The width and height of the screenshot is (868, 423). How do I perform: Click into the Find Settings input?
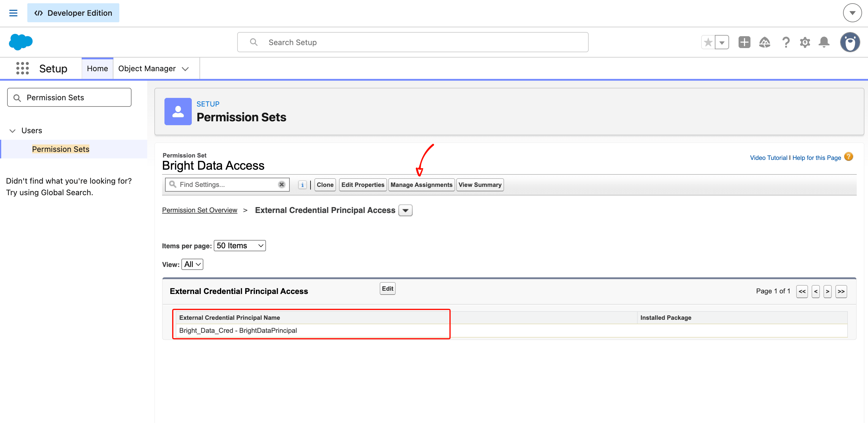227,185
